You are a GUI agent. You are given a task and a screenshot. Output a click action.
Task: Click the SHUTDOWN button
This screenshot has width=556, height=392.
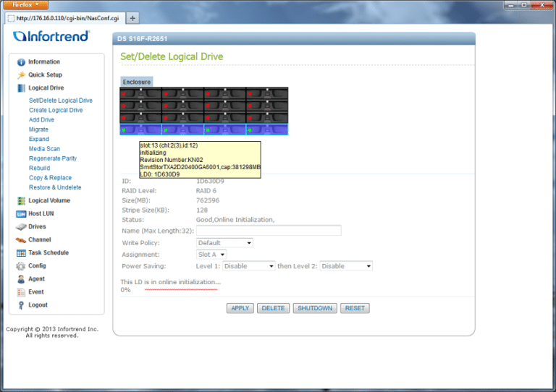315,308
